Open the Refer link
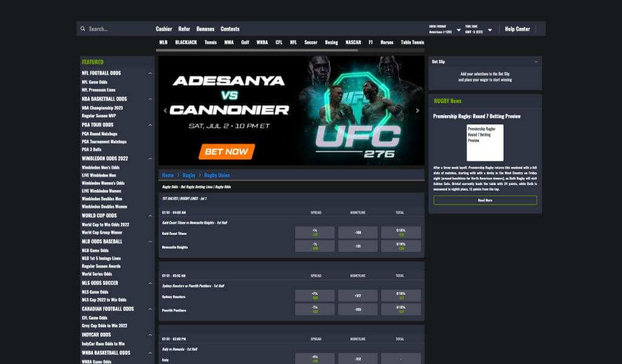 click(184, 29)
